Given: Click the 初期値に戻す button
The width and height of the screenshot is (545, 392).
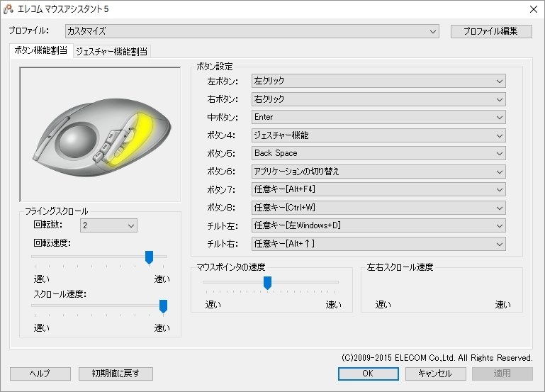Looking at the screenshot, I should tap(116, 374).
